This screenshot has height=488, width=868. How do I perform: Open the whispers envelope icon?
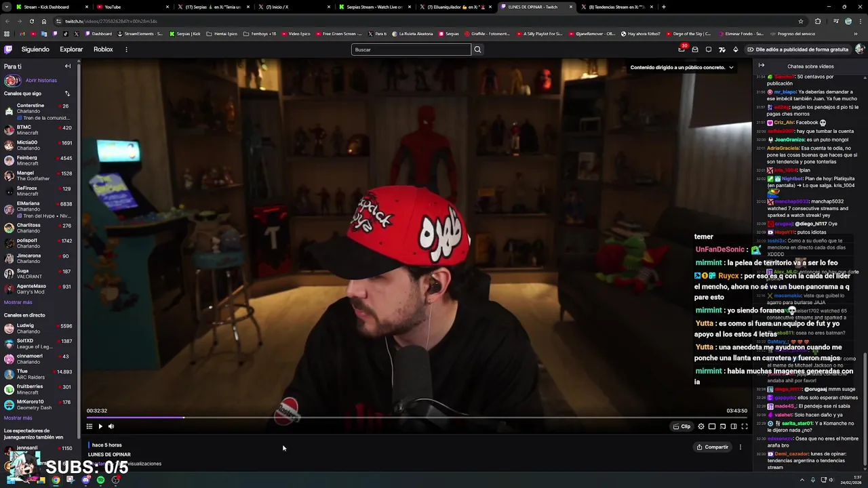coord(695,49)
